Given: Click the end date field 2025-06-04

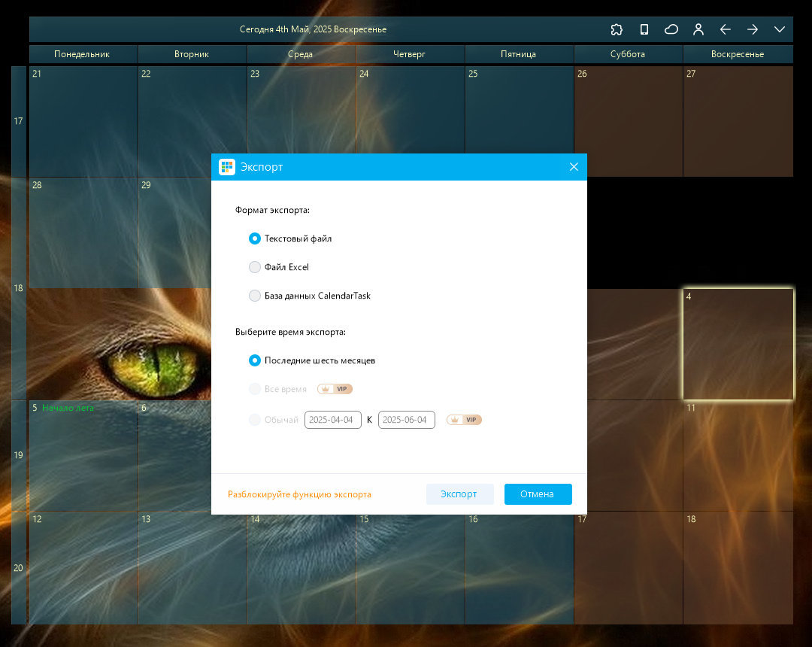Looking at the screenshot, I should tap(407, 420).
